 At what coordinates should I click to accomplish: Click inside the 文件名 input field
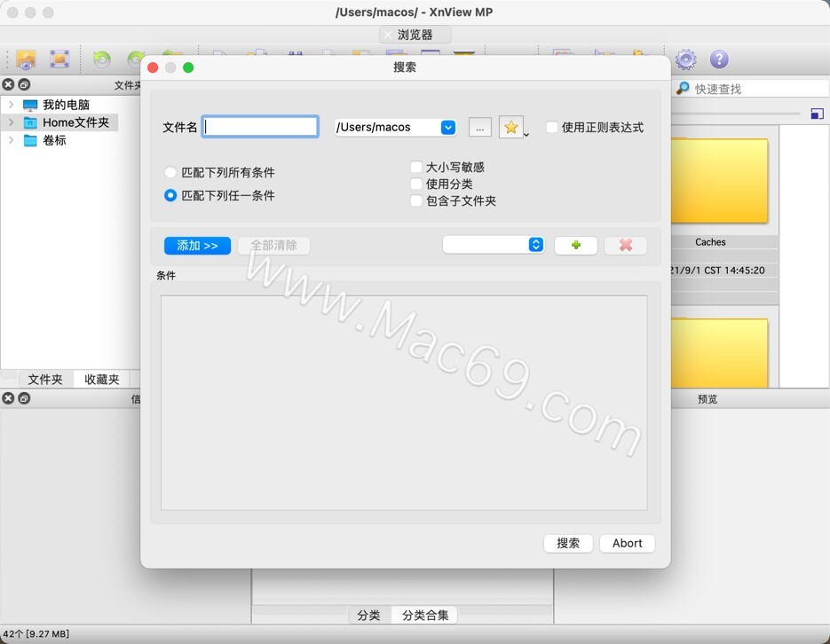259,126
